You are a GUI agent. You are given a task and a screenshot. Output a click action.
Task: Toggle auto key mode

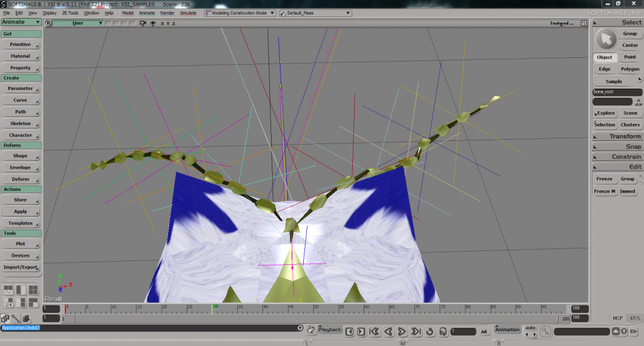pyautogui.click(x=531, y=328)
